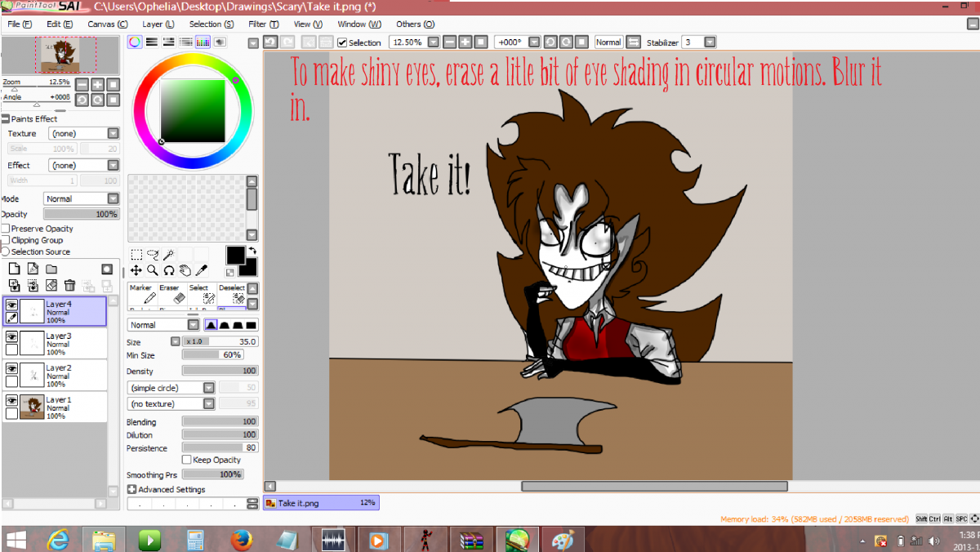Open the layer blending Mode dropdown
This screenshot has height=552, width=980.
113,198
